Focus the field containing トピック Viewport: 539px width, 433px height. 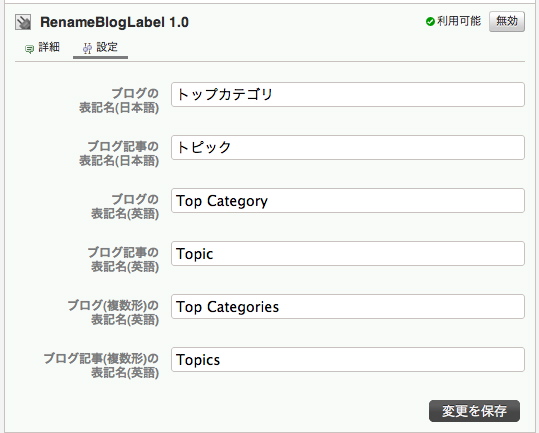tap(348, 147)
